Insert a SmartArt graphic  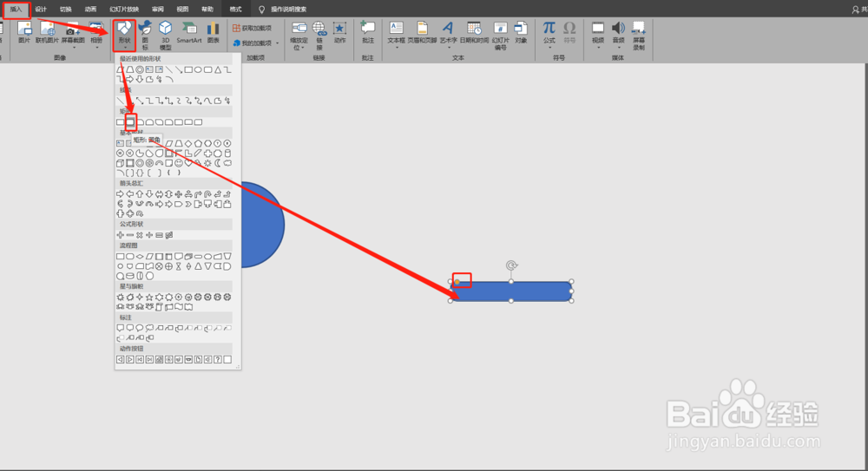point(188,33)
